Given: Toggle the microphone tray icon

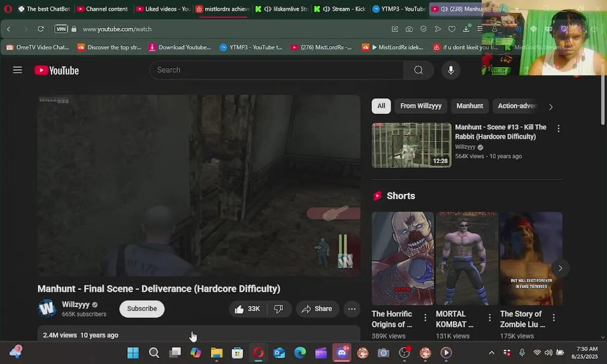Looking at the screenshot, I should (x=523, y=352).
